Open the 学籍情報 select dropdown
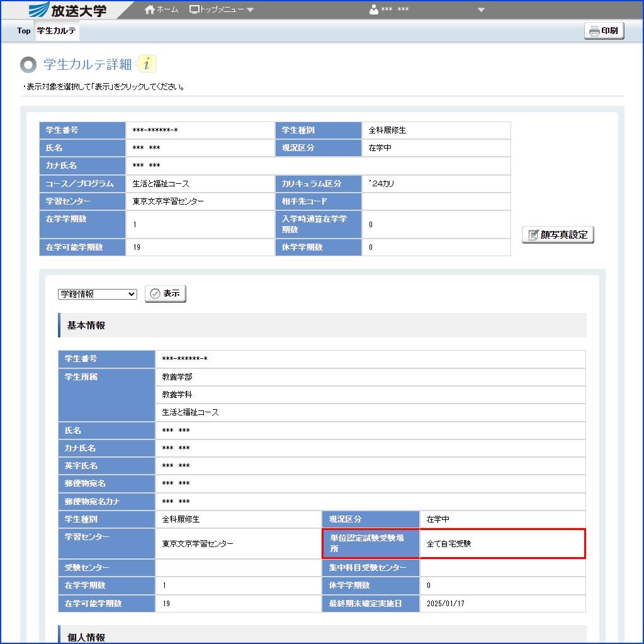The image size is (644, 644). click(x=97, y=294)
